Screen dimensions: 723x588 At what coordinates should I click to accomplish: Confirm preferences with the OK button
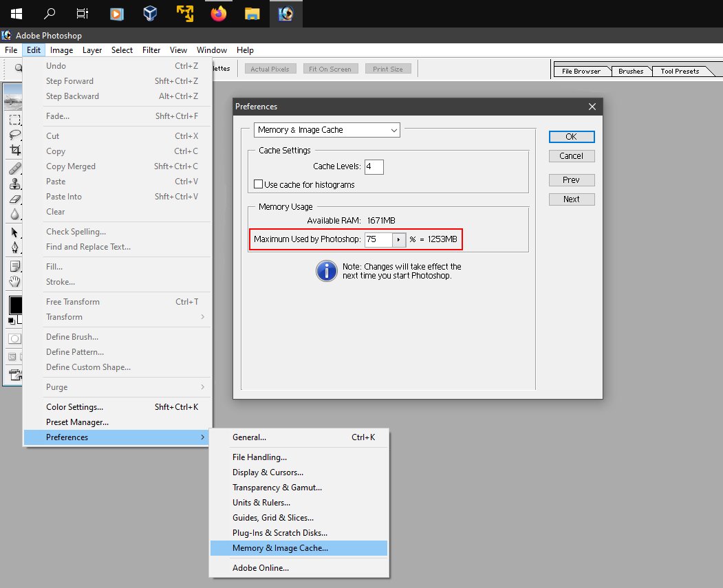click(571, 136)
